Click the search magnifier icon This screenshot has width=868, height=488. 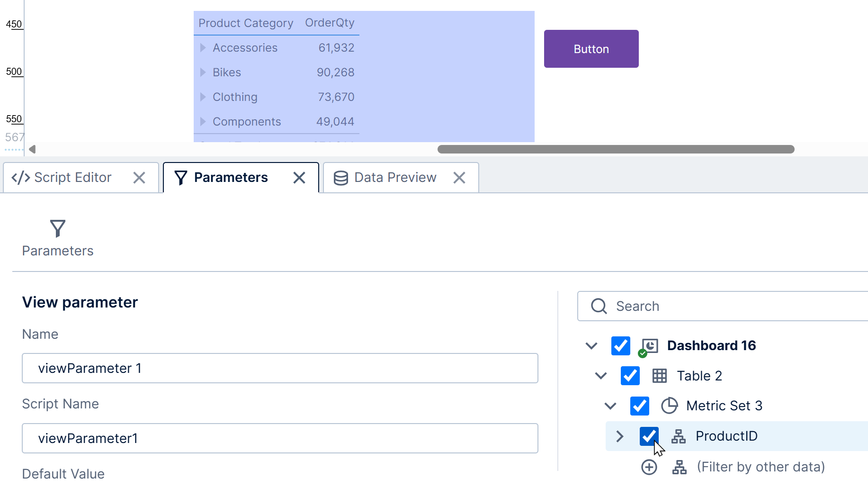[599, 306]
